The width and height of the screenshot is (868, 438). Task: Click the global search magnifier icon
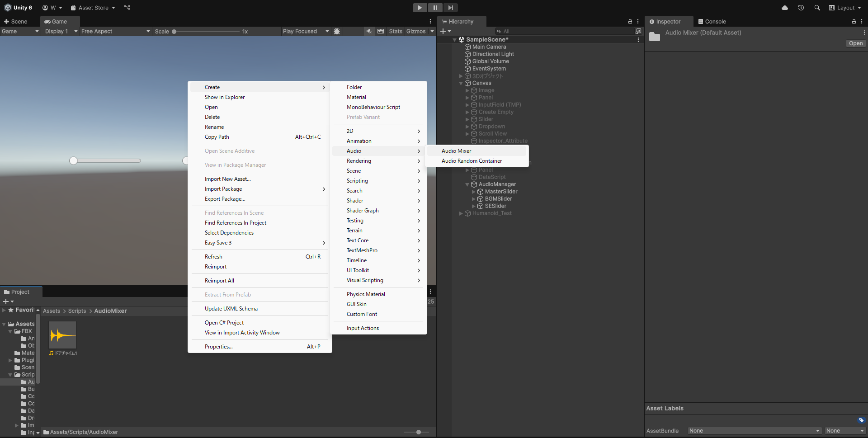tap(817, 8)
